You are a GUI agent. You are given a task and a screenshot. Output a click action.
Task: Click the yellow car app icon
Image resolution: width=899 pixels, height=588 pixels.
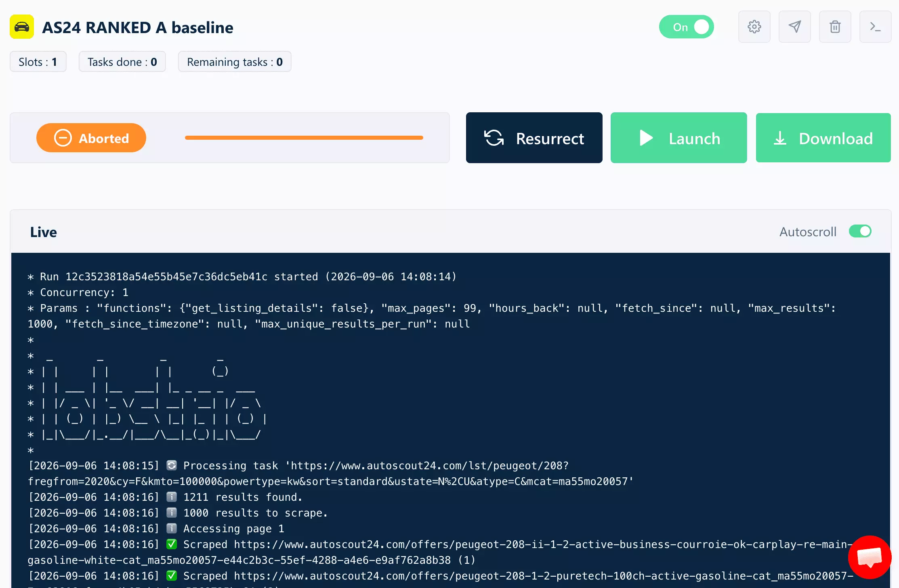click(x=22, y=27)
